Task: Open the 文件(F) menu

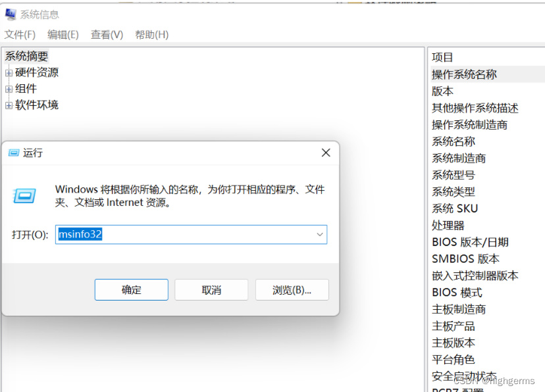Action: coord(20,35)
